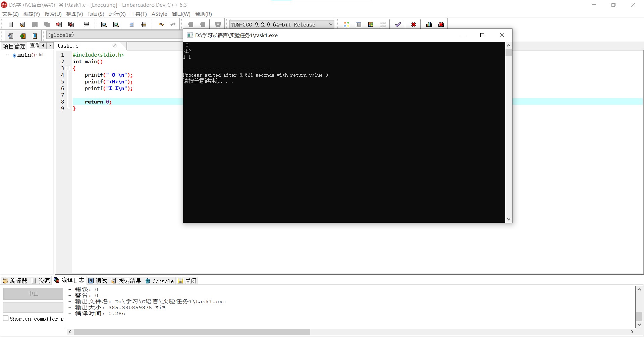Open the 项目(S) menu

96,14
